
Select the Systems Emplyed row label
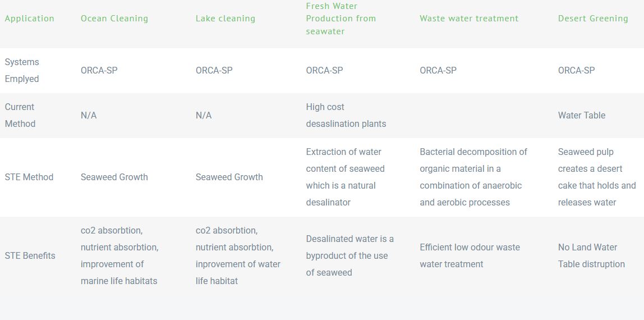[x=22, y=70]
